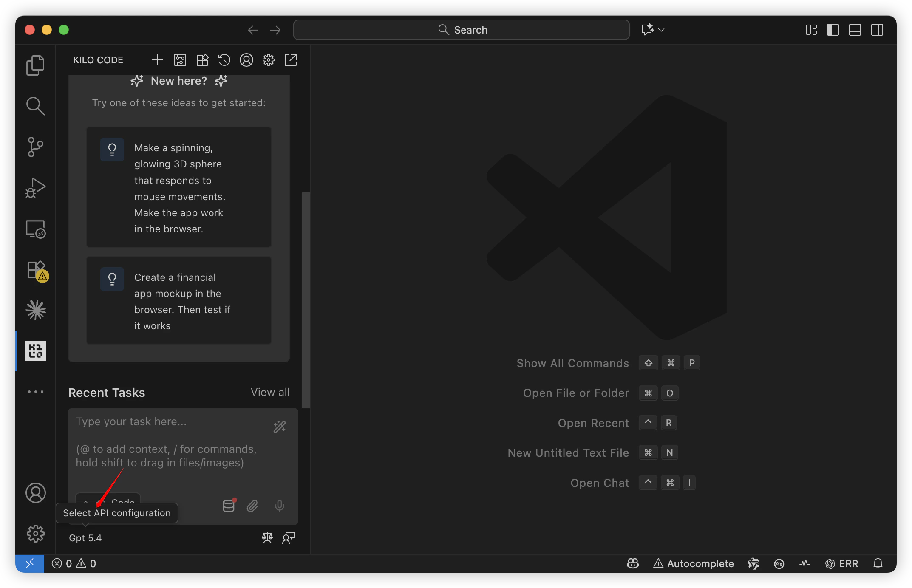Click the microphone voice input icon

click(279, 506)
